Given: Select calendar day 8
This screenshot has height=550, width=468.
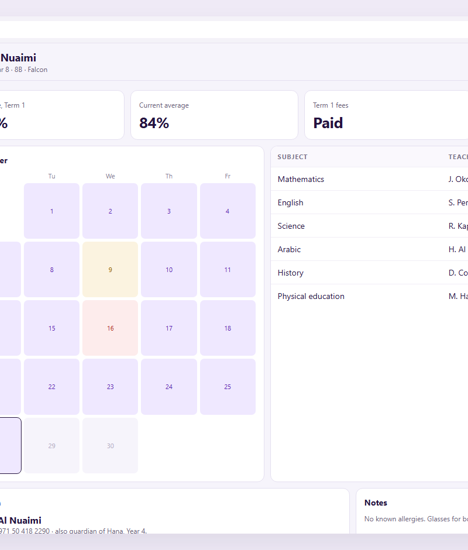Looking at the screenshot, I should (x=52, y=269).
